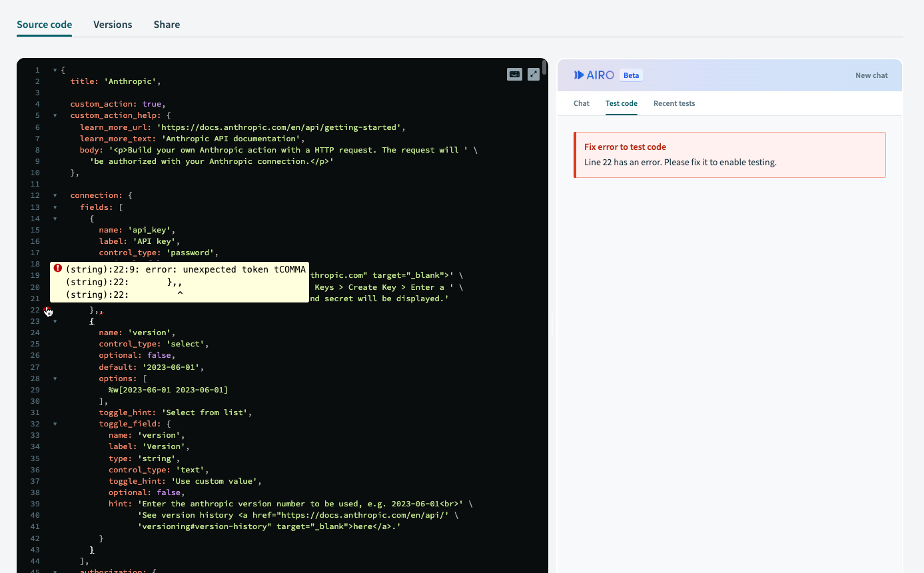Start a New chat in AIRO
This screenshot has width=924, height=573.
click(871, 75)
